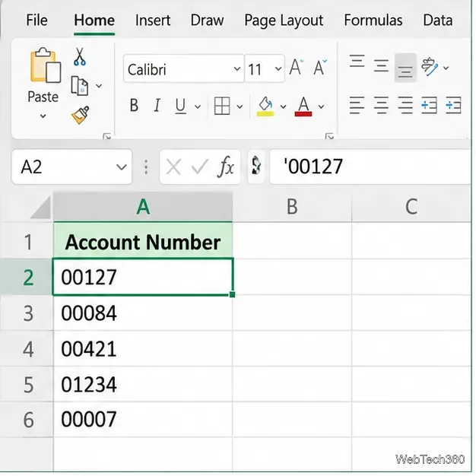476x476 pixels.
Task: Select cell containing 00084
Action: click(143, 313)
